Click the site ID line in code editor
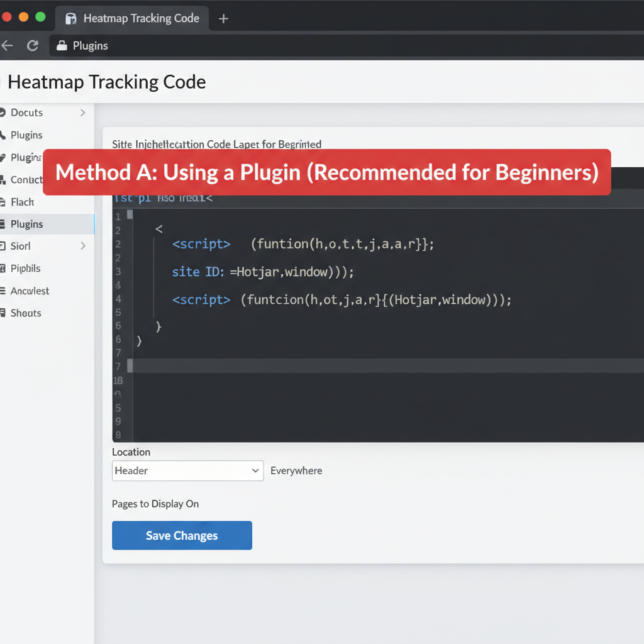The height and width of the screenshot is (644, 644). (263, 272)
